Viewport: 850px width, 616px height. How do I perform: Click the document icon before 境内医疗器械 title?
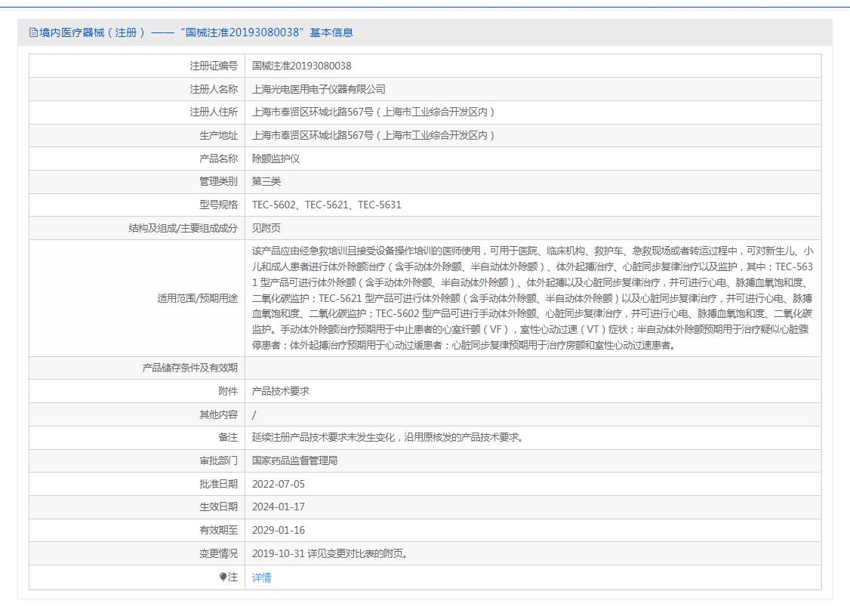pyautogui.click(x=33, y=32)
